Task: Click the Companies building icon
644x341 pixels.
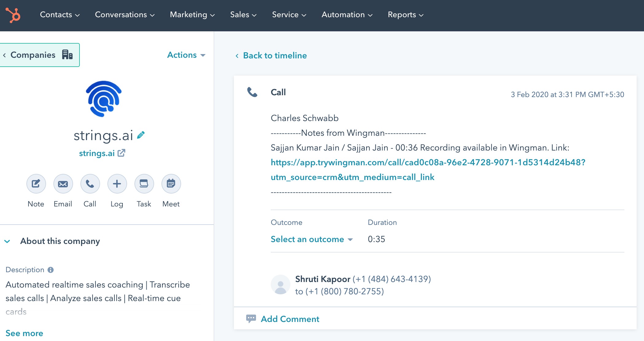Action: pos(67,55)
